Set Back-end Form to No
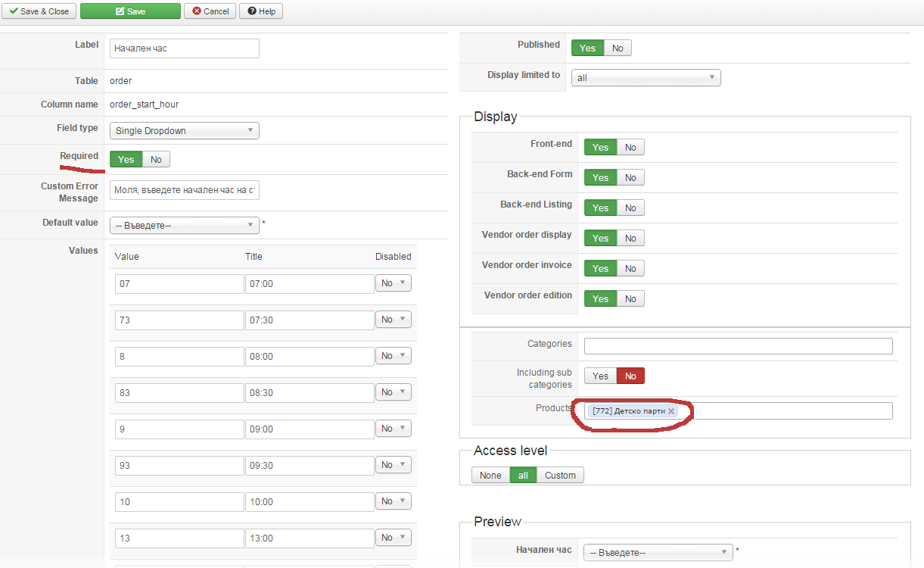Viewport: 924px width, 568px height. coord(630,178)
